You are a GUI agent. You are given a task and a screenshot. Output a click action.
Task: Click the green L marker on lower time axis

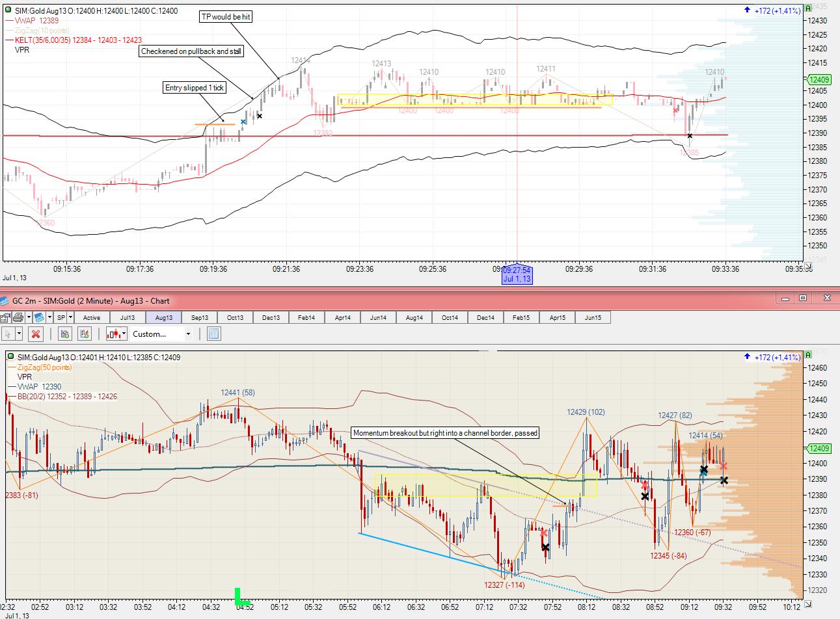pos(241,596)
